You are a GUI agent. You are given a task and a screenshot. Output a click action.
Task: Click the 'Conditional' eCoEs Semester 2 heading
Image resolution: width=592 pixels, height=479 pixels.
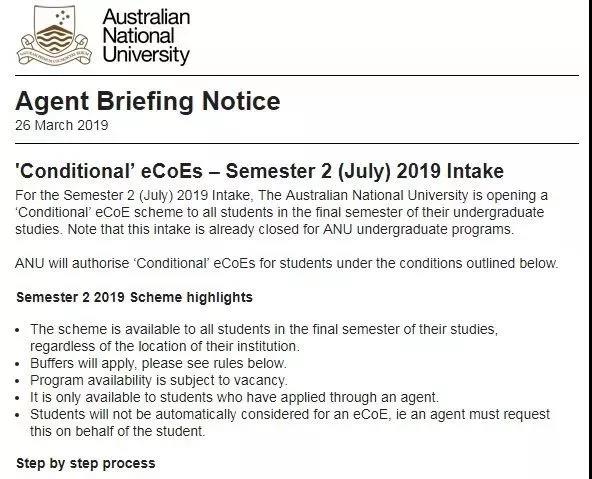[259, 171]
